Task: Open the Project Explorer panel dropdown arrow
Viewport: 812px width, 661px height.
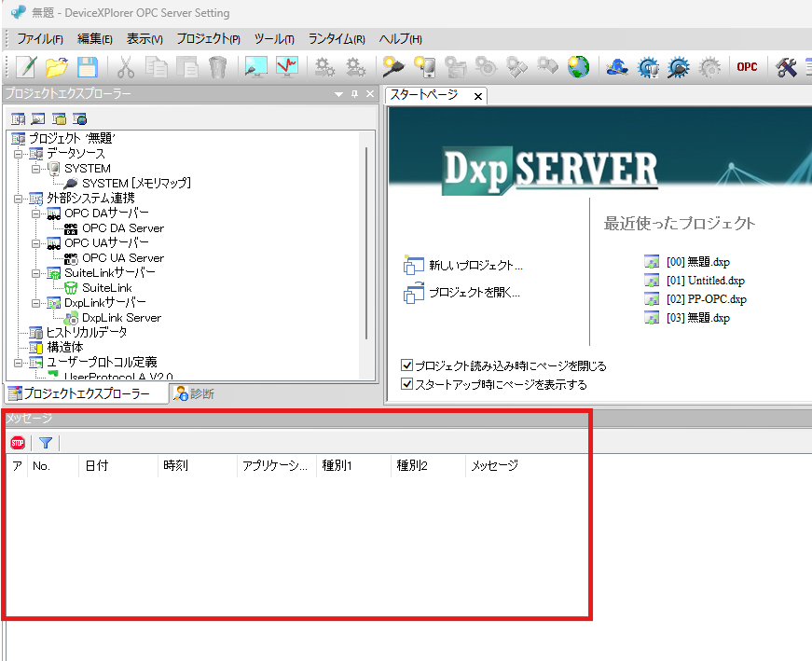Action: click(338, 94)
